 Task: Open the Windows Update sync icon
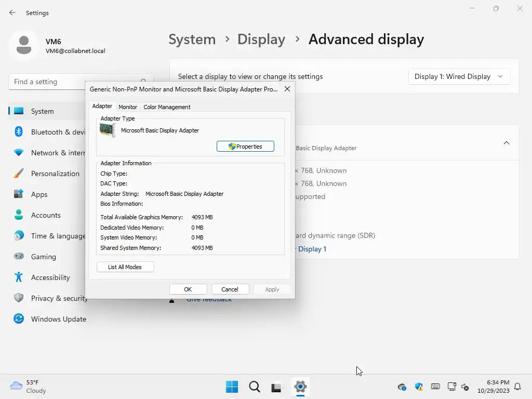[x=19, y=318]
